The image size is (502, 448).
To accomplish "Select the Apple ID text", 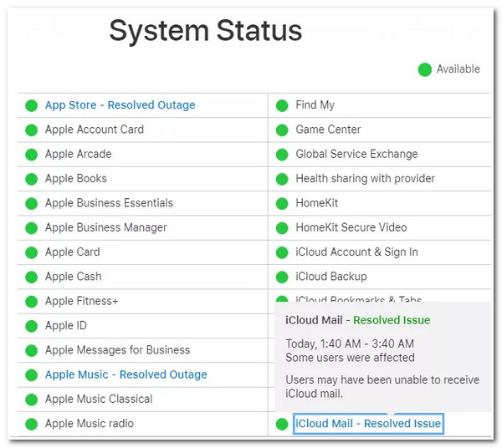I will coord(66,325).
